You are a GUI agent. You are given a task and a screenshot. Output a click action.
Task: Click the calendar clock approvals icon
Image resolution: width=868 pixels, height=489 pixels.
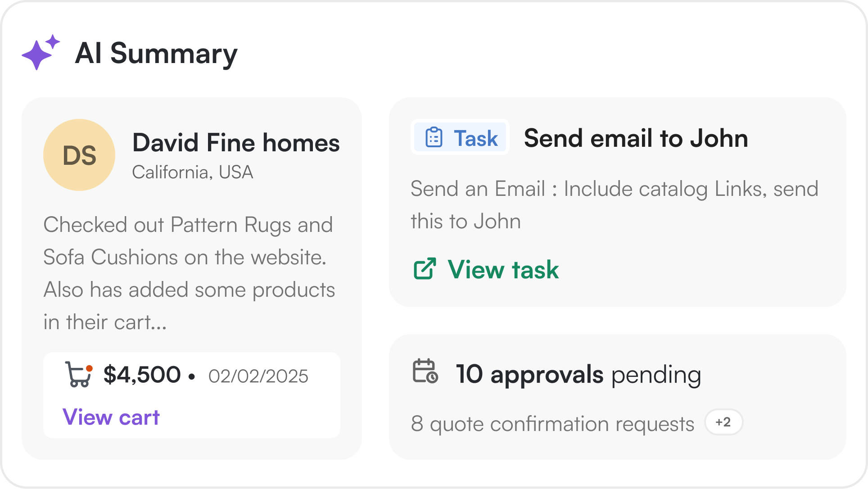[x=425, y=371]
